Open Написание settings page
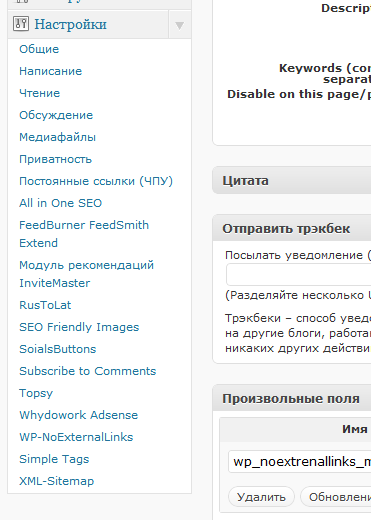This screenshot has height=520, width=371. [x=50, y=71]
